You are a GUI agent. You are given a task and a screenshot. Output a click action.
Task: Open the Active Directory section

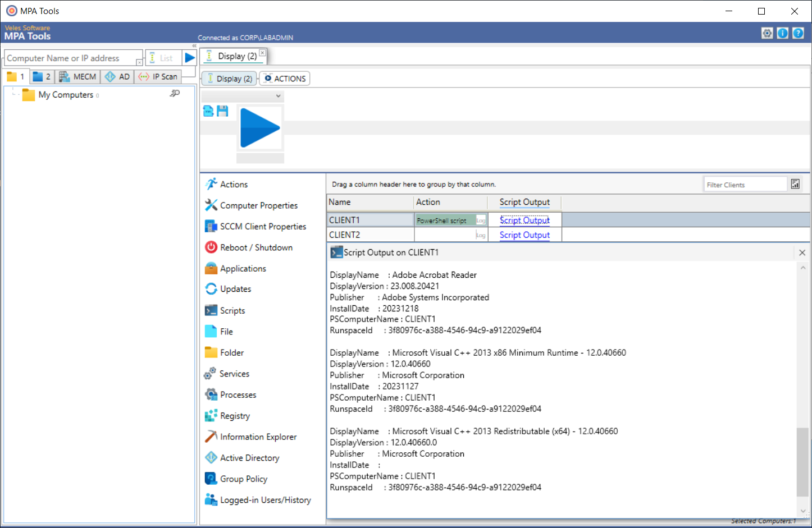tap(242, 458)
